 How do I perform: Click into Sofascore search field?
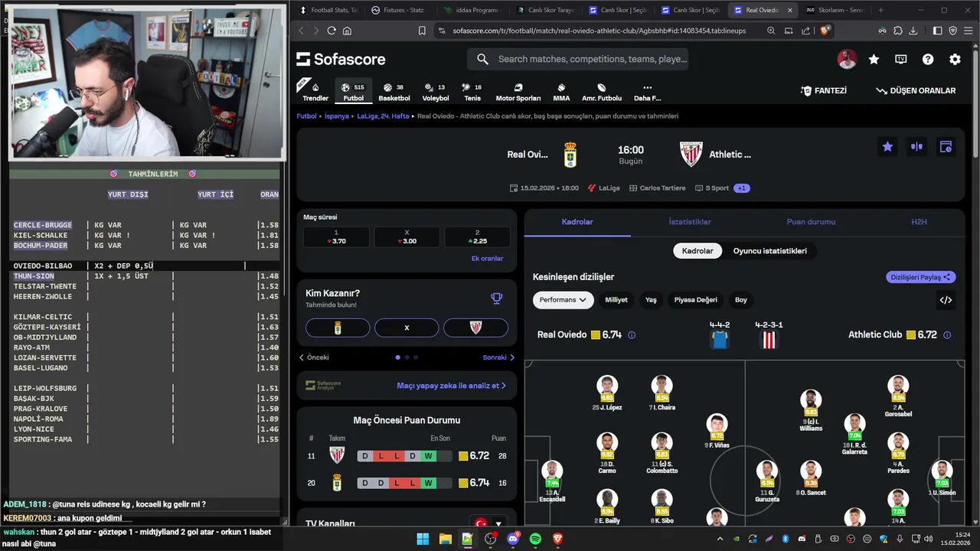[578, 59]
